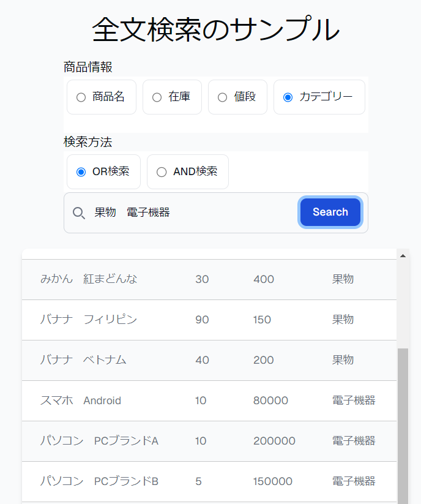Click the パソコン PCブランドA entry
The height and width of the screenshot is (504, 421).
pos(99,441)
